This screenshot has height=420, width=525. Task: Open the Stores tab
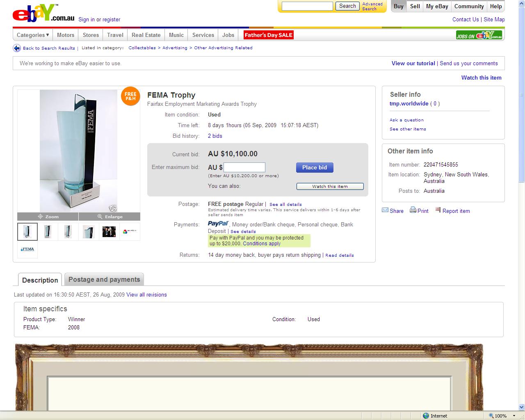[x=91, y=35]
